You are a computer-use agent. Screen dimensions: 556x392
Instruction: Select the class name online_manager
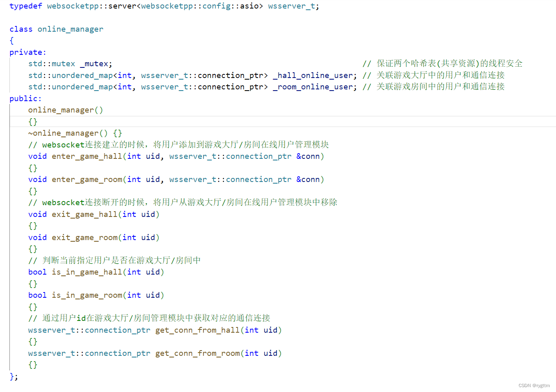click(x=70, y=29)
